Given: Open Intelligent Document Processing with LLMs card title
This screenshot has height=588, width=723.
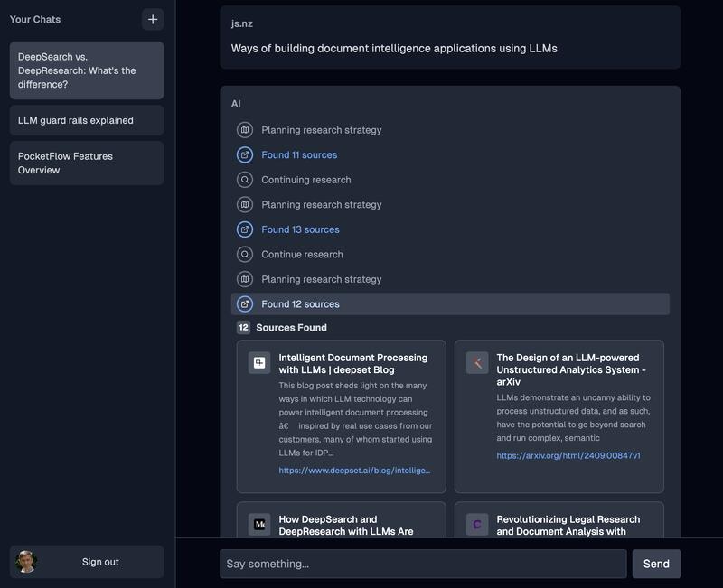Looking at the screenshot, I should pos(352,364).
